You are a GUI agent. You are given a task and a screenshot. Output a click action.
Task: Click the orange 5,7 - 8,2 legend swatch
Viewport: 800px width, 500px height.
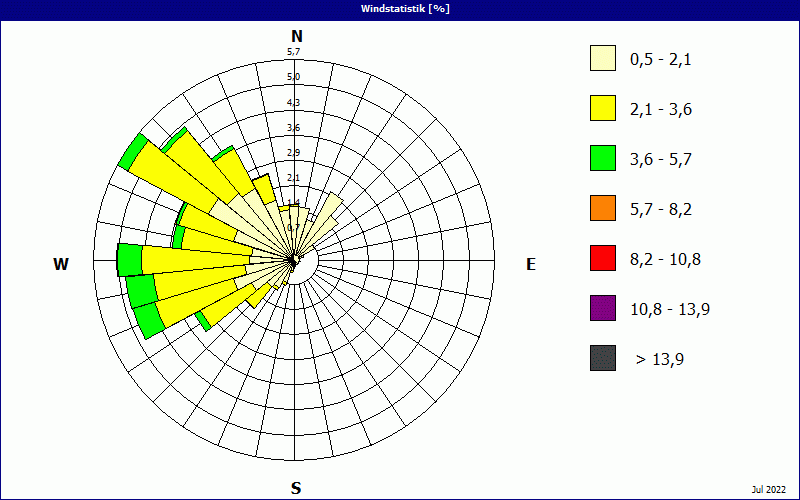click(x=603, y=209)
